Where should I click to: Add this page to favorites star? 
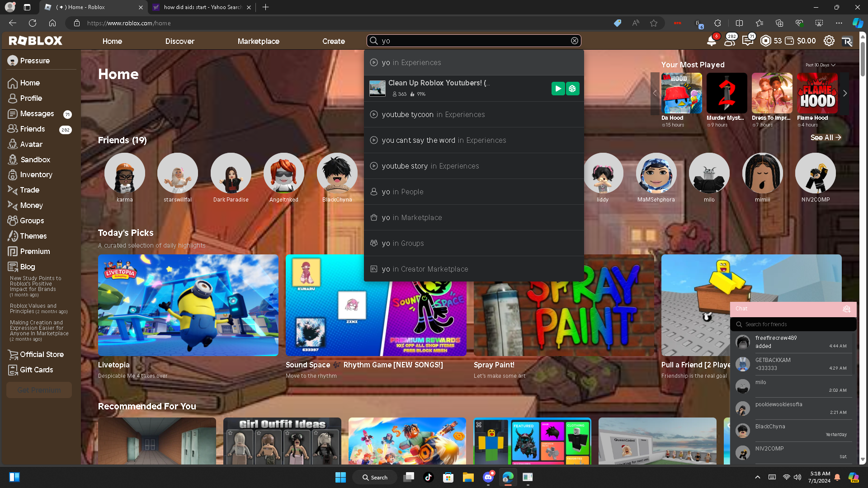(x=654, y=23)
